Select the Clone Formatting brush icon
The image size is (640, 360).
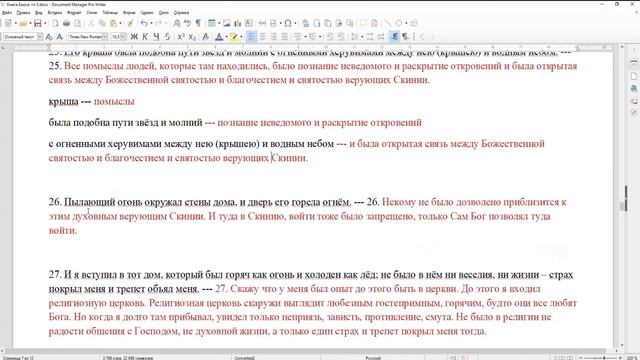point(130,23)
